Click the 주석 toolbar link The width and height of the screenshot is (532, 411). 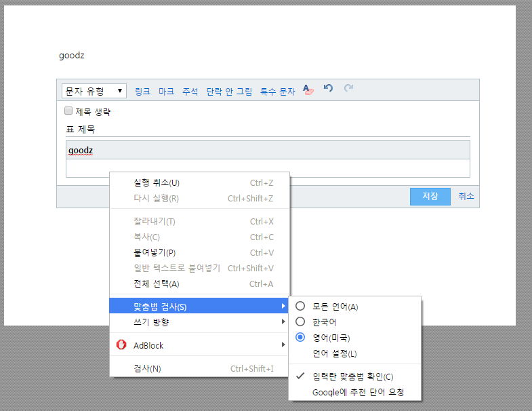pyautogui.click(x=190, y=91)
